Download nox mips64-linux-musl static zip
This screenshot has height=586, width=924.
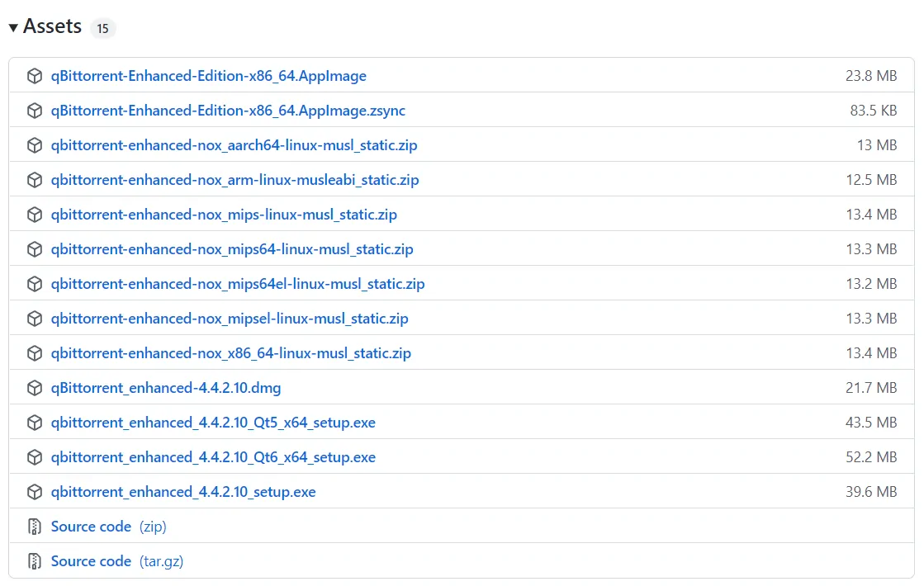tap(232, 250)
